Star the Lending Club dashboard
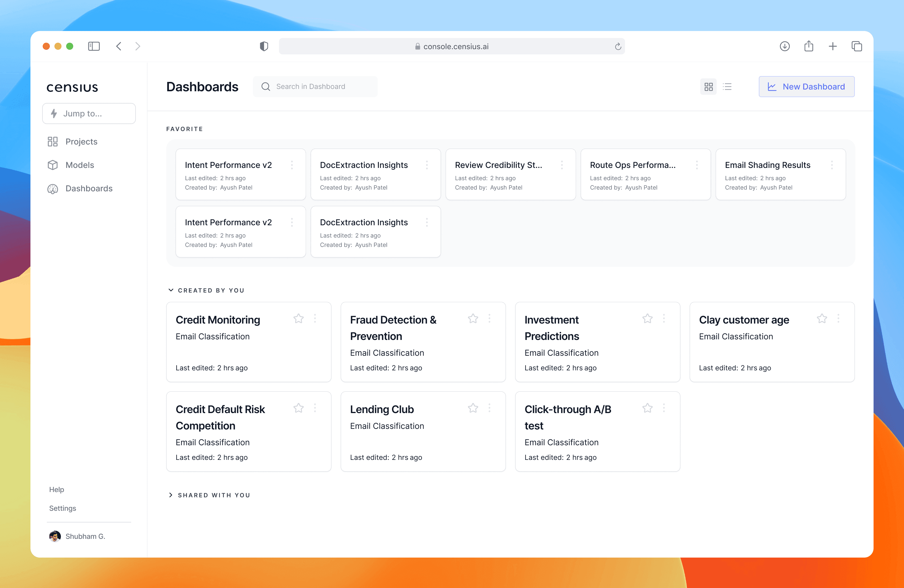This screenshot has height=588, width=904. [473, 408]
